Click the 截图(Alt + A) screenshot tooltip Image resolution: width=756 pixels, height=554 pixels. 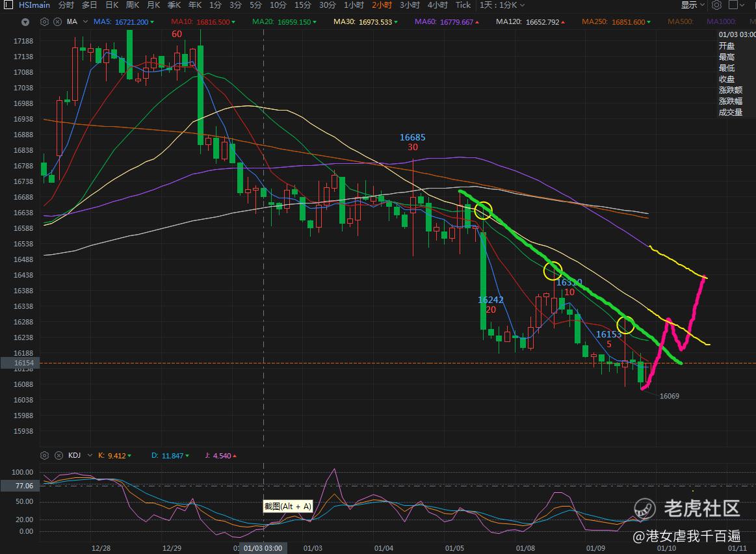[288, 507]
